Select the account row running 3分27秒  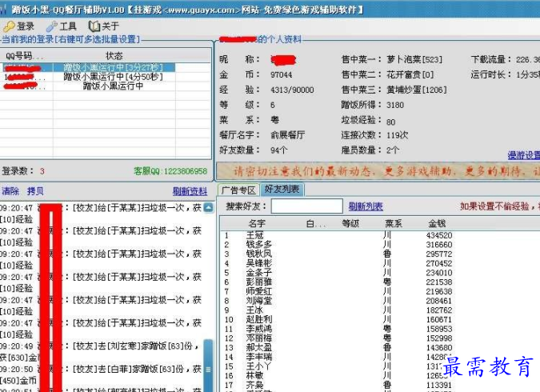[88, 67]
